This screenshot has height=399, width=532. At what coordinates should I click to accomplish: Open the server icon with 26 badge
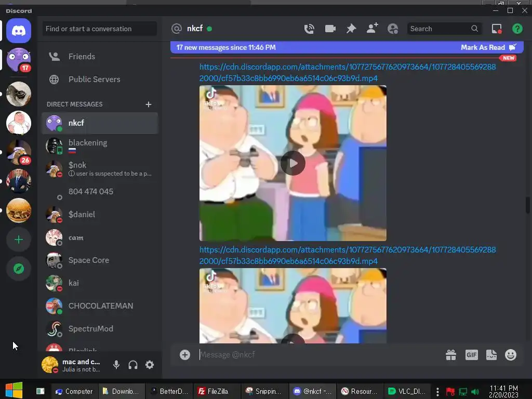click(x=19, y=152)
